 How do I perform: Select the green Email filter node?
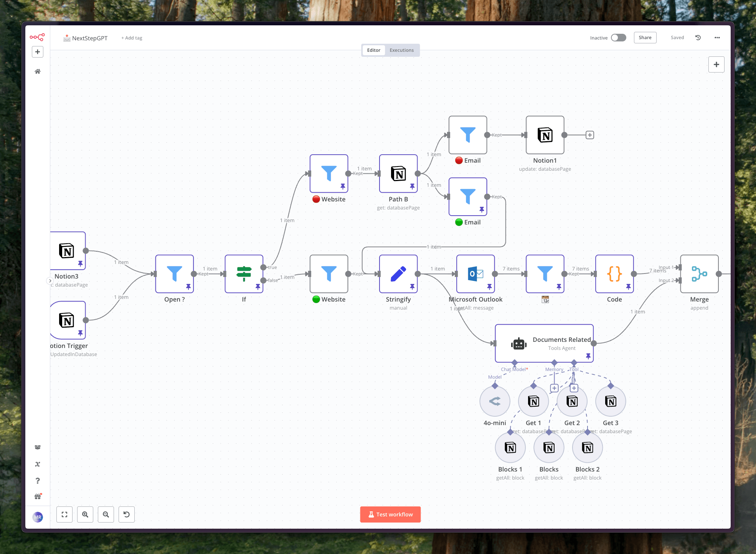pos(468,197)
